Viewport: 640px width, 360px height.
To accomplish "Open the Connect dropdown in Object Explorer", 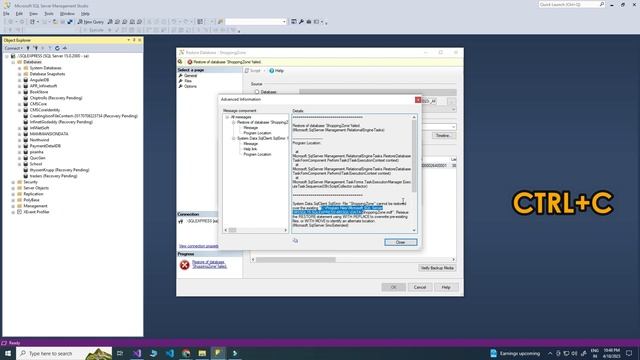I will coord(13,48).
